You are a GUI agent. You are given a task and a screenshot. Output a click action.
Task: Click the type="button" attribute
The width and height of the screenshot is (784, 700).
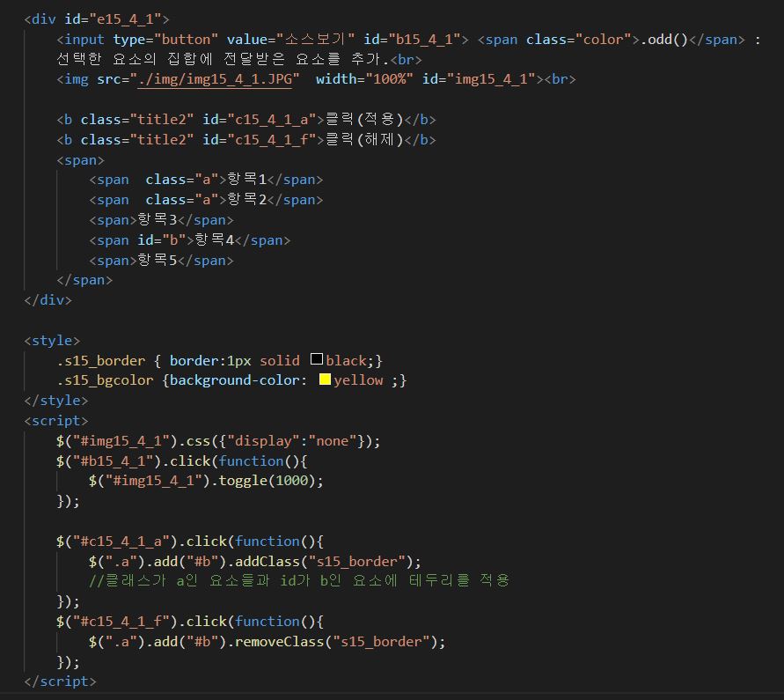point(165,39)
